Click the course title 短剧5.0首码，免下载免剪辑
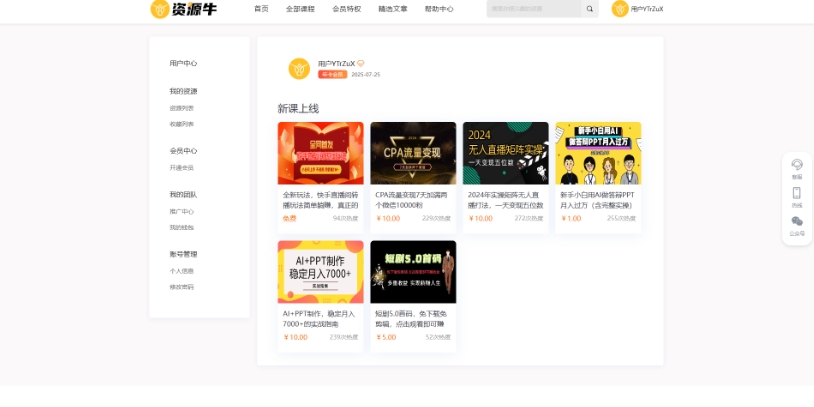 pyautogui.click(x=411, y=319)
